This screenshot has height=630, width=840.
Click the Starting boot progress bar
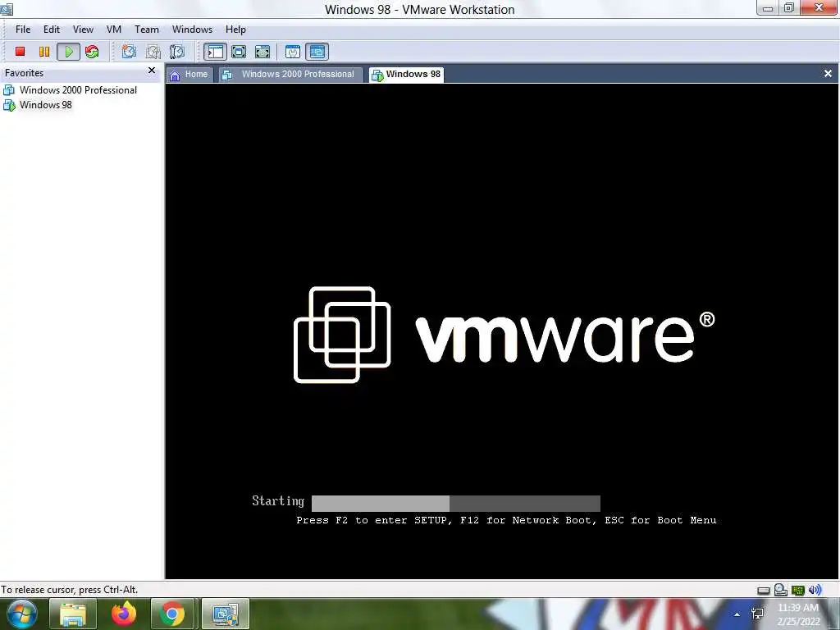point(456,503)
